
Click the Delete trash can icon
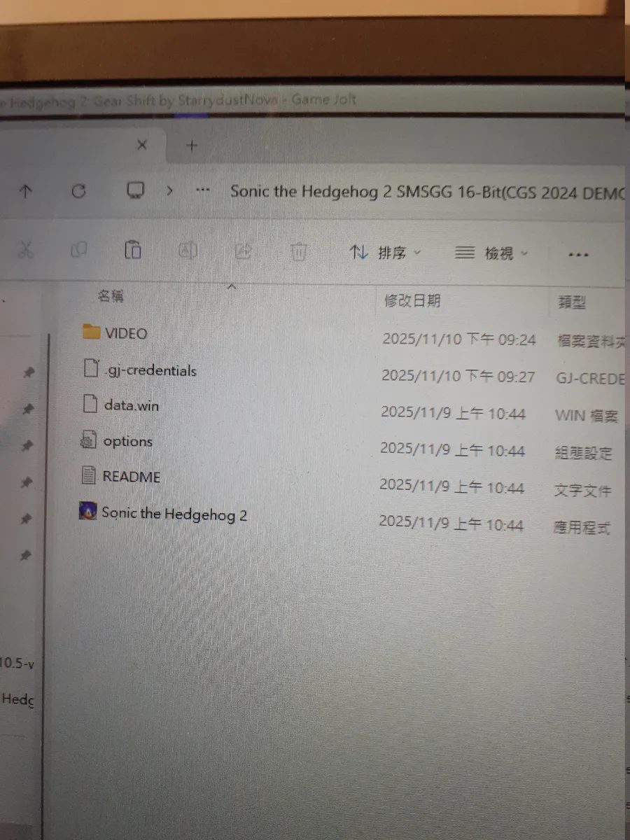(x=299, y=251)
